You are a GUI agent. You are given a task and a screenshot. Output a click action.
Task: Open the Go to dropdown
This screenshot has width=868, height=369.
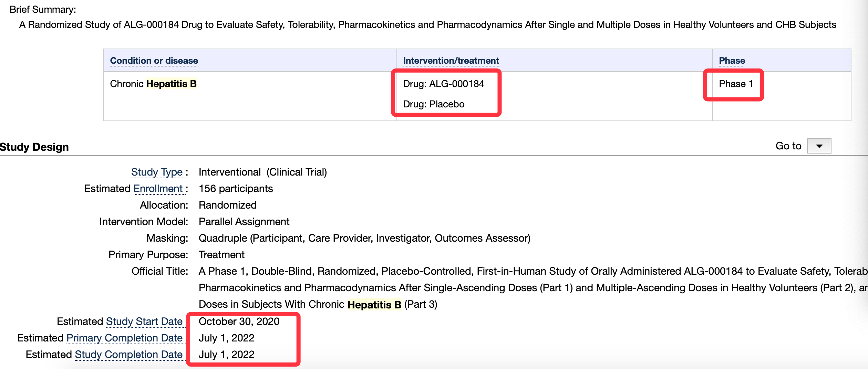coord(819,146)
